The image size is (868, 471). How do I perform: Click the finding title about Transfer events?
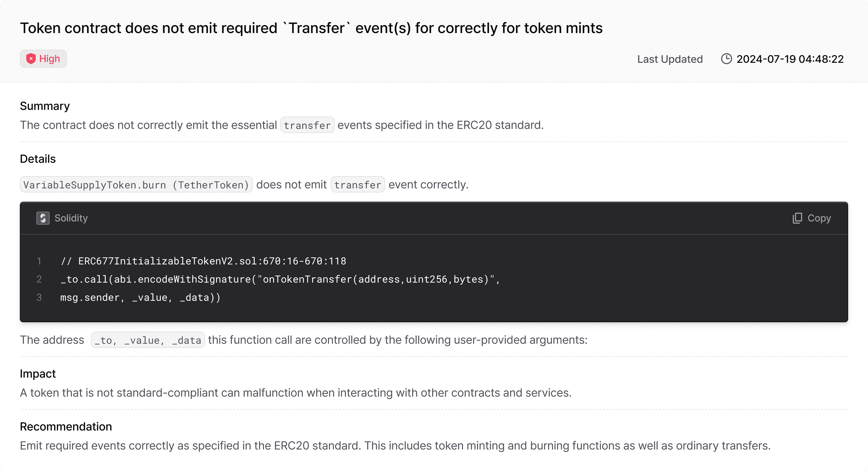pos(311,28)
